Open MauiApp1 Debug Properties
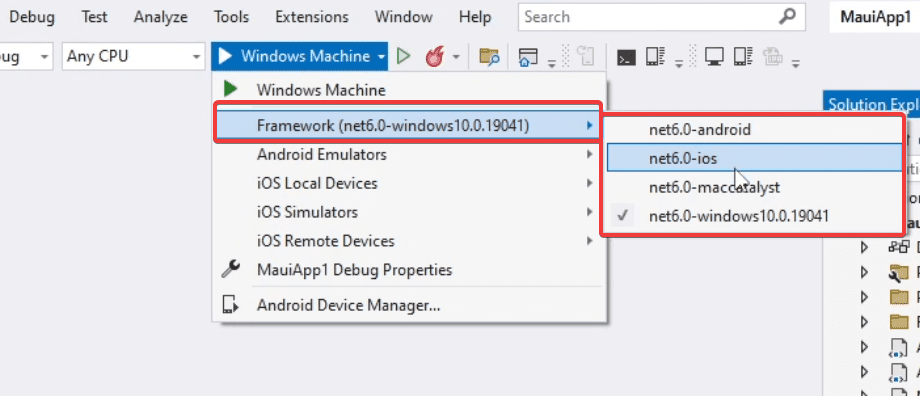 (x=408, y=270)
